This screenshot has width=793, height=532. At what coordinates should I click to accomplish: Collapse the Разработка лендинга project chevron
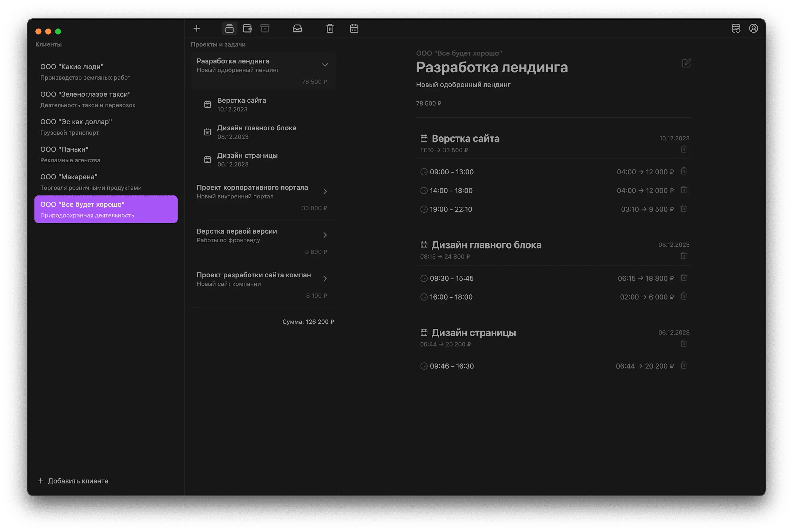click(x=325, y=65)
